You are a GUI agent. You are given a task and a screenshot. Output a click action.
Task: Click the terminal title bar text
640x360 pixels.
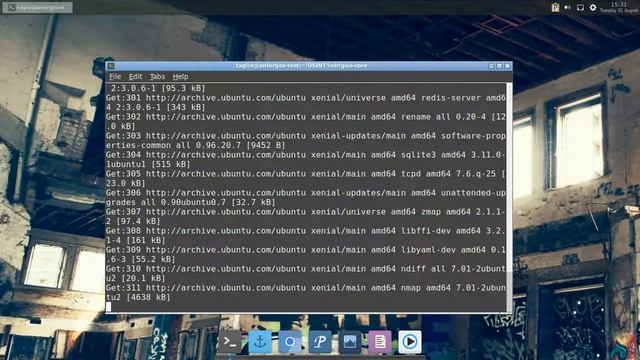pyautogui.click(x=301, y=66)
